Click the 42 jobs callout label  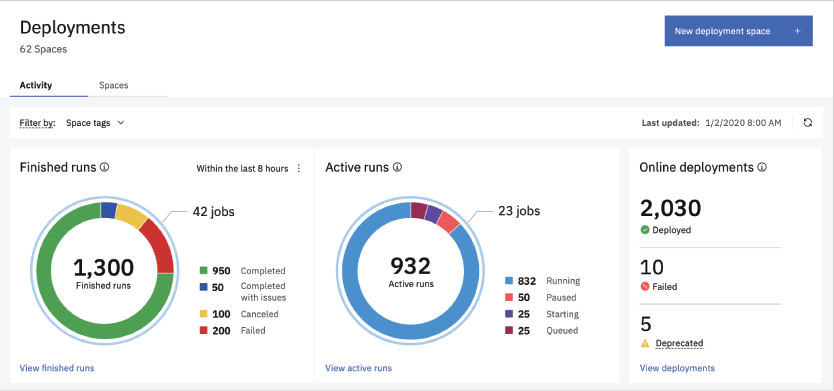[x=213, y=212]
